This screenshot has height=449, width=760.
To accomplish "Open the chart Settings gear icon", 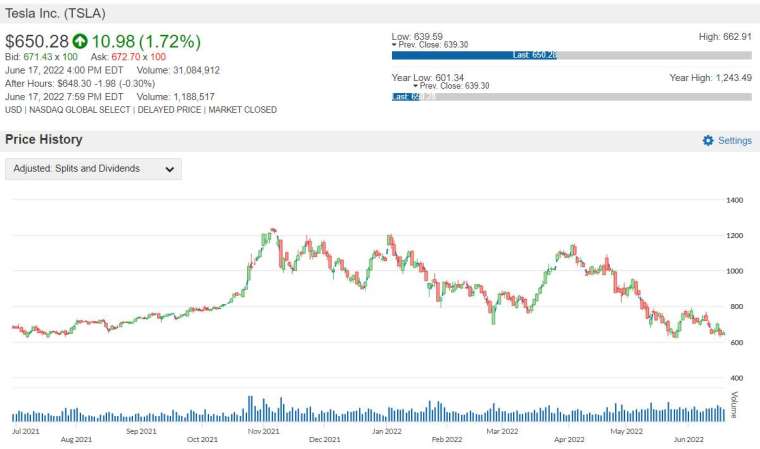I will click(x=708, y=140).
